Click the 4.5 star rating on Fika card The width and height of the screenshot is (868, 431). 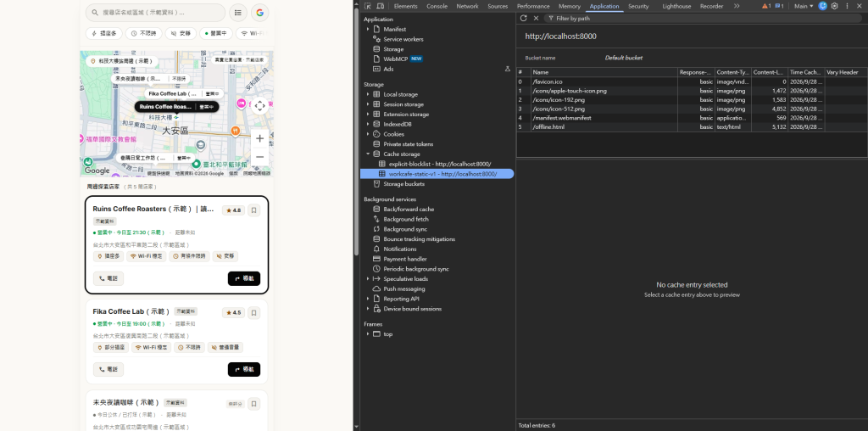pos(234,312)
